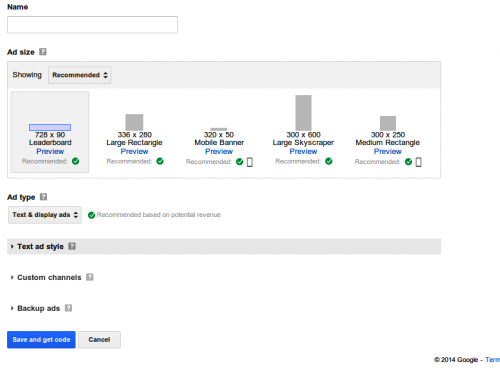This screenshot has height=368, width=500.
Task: Click mobile phone icon under 320 x 50
Action: pyautogui.click(x=250, y=162)
